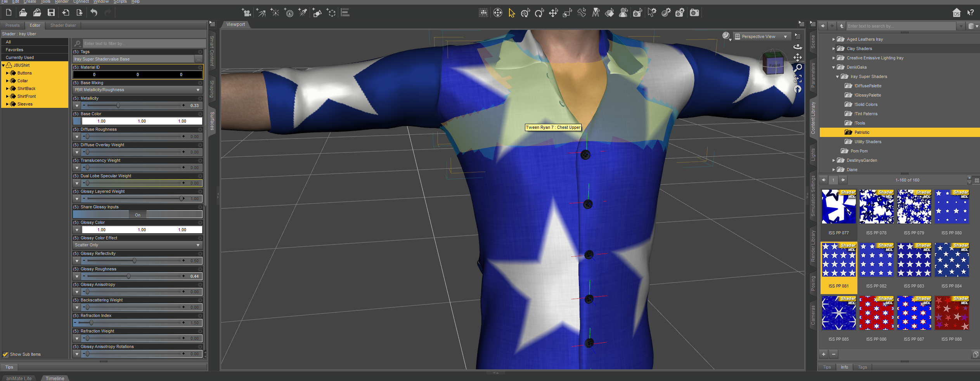This screenshot has width=980, height=381.
Task: Create a new primitive from toolbar
Action: click(317, 13)
